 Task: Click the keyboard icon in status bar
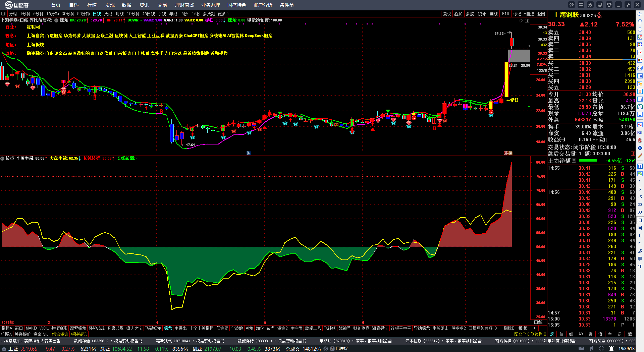tap(581, 349)
